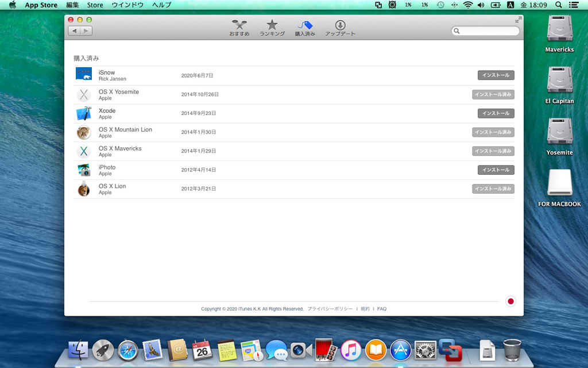The image size is (588, 368).
Task: Click the date 2014年10月26日
Action: (200, 94)
